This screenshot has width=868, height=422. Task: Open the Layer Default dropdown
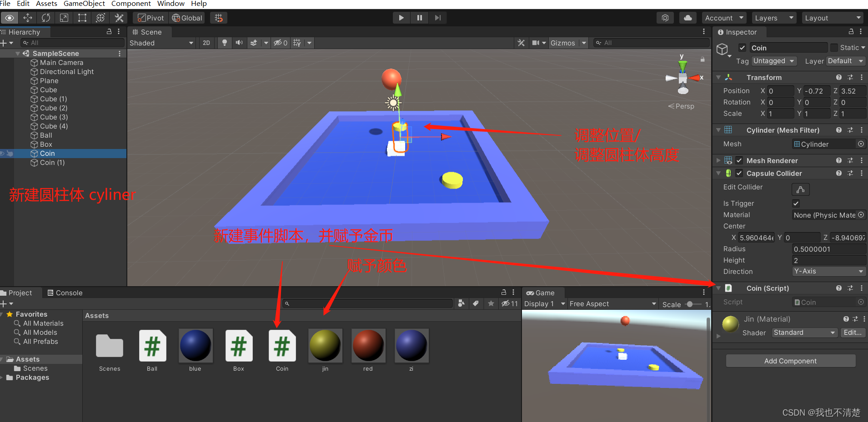click(x=845, y=61)
